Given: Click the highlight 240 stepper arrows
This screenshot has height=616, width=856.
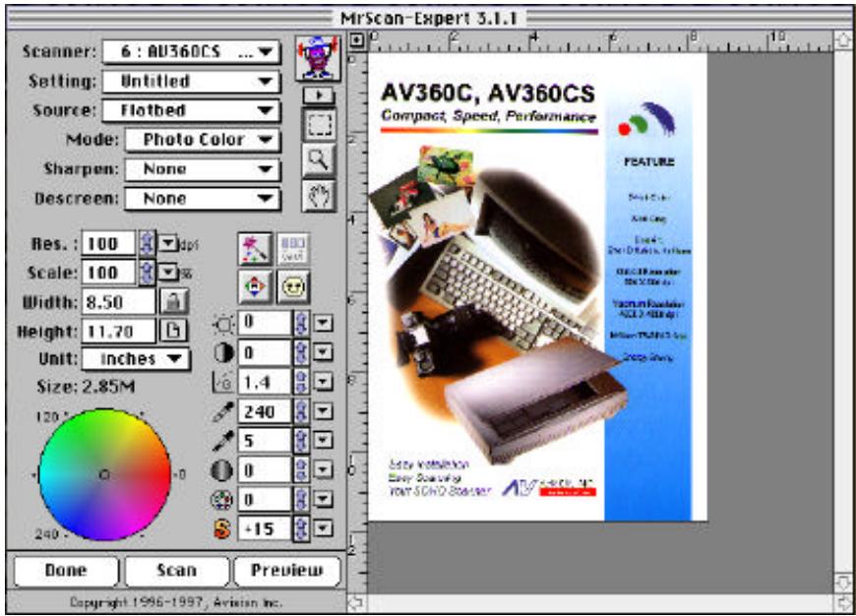Looking at the screenshot, I should pyautogui.click(x=301, y=411).
